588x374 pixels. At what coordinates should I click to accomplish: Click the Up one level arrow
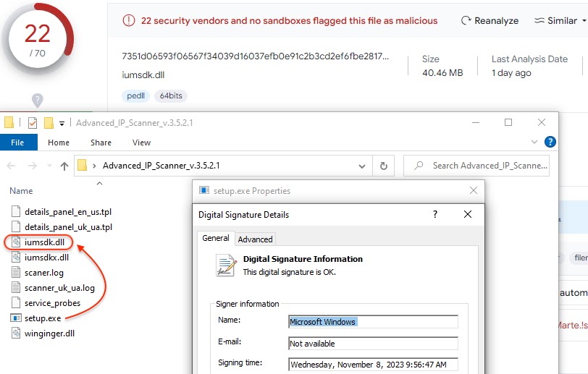pos(64,166)
